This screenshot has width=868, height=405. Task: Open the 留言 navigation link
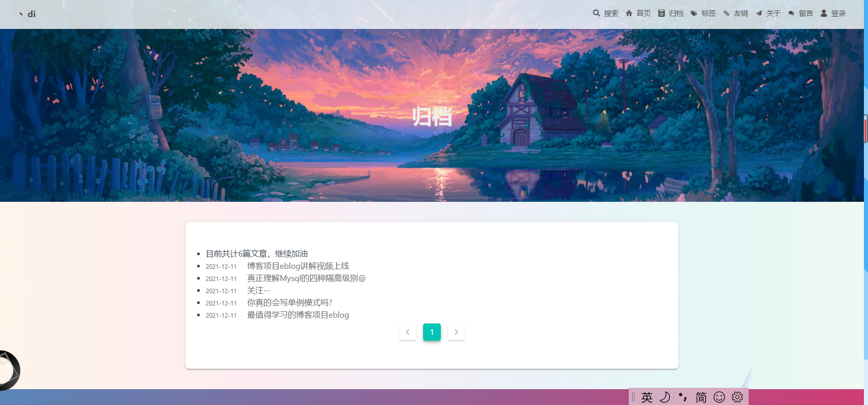(806, 14)
